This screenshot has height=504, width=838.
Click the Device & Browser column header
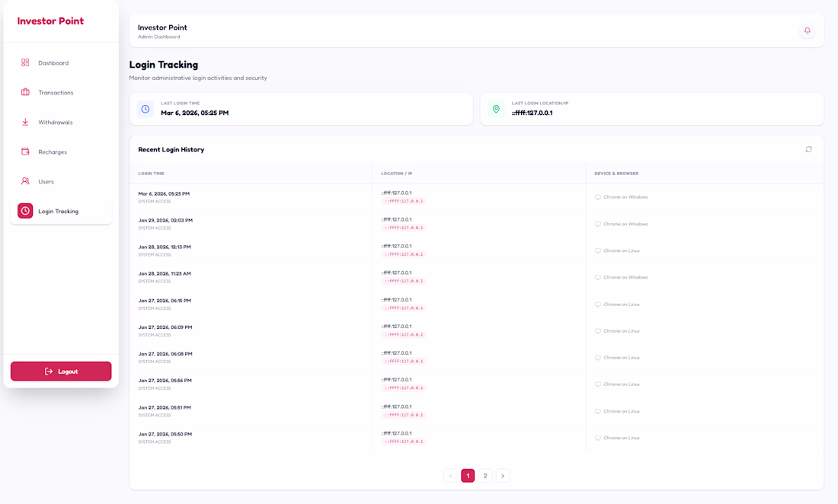(616, 174)
